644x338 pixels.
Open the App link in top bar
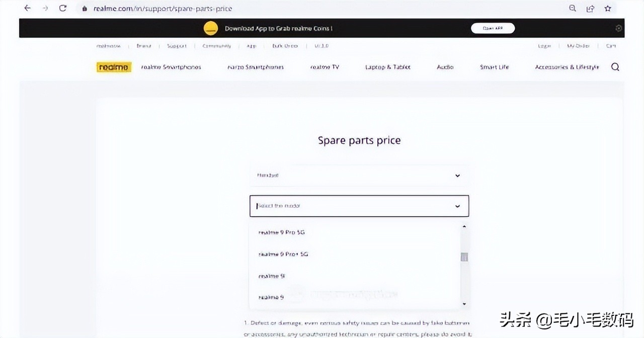coord(252,46)
